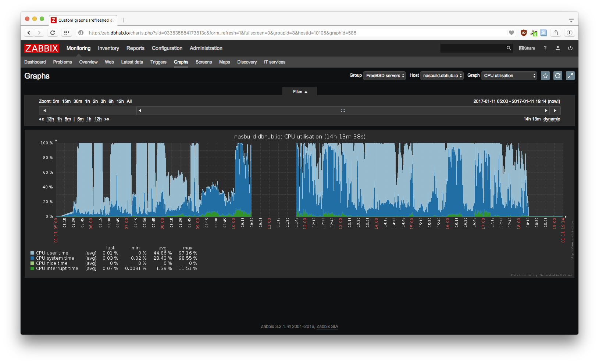Image resolution: width=599 pixels, height=364 pixels.
Task: Collapse the Filter panel
Action: pos(300,92)
